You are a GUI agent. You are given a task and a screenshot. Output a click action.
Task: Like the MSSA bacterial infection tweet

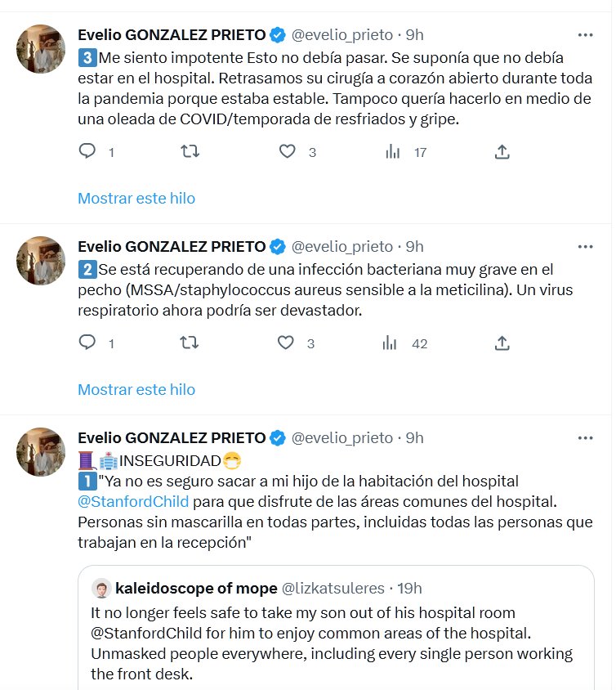pos(287,343)
